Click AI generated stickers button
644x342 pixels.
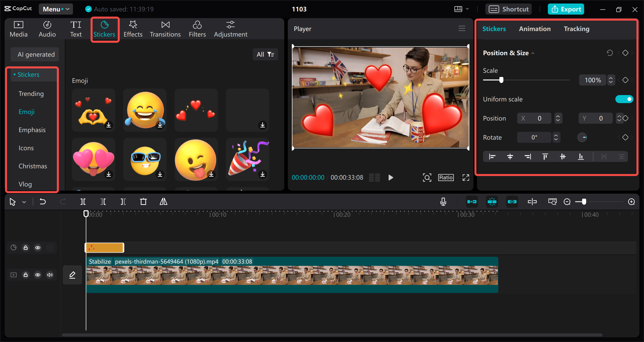[x=36, y=54]
